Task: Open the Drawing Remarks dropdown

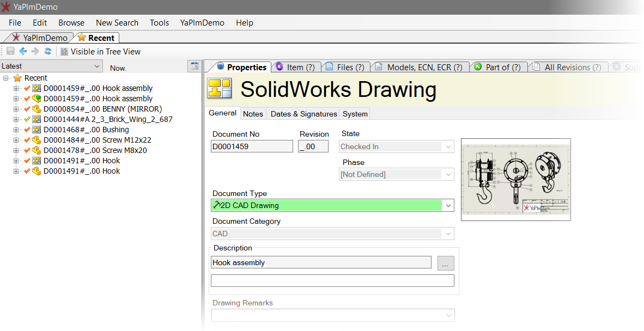Action: coord(448,315)
